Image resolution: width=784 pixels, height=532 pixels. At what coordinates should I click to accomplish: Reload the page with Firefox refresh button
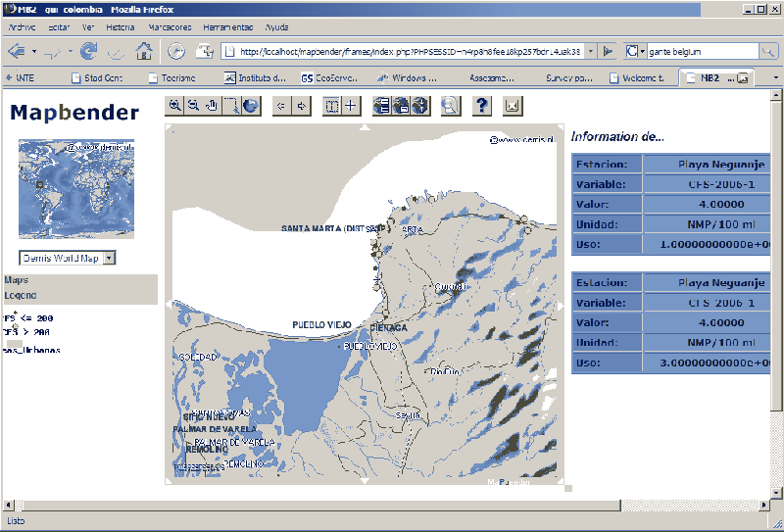tap(89, 51)
